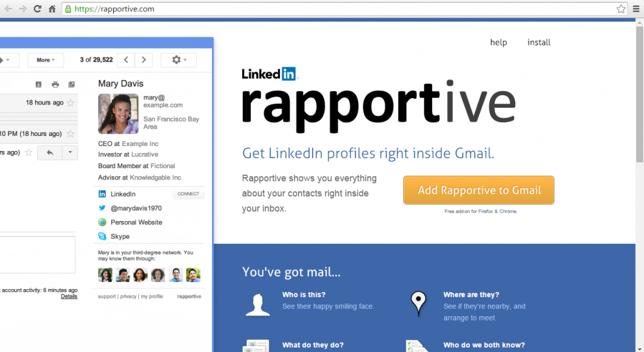Image resolution: width=644 pixels, height=352 pixels.
Task: Open the Gmail More dropdown
Action: pos(45,60)
